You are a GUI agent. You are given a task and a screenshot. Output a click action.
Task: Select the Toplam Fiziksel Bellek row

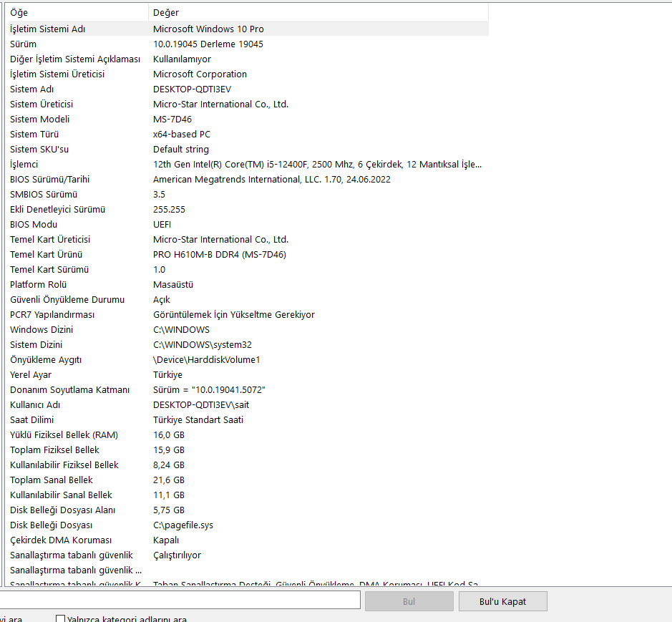tap(248, 450)
